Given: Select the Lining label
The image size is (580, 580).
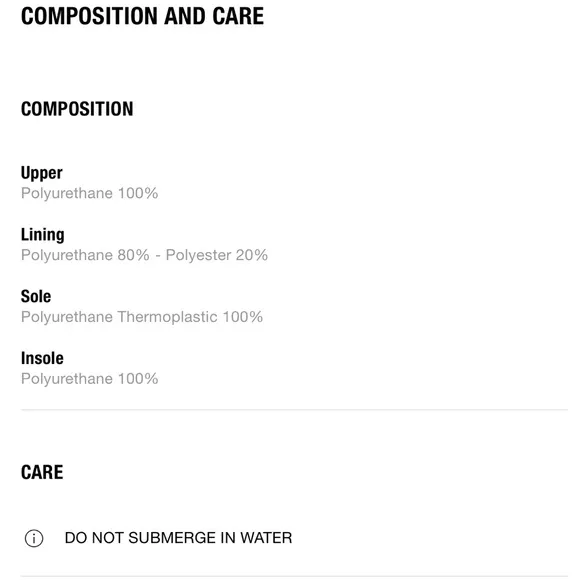Looking at the screenshot, I should click(43, 235).
